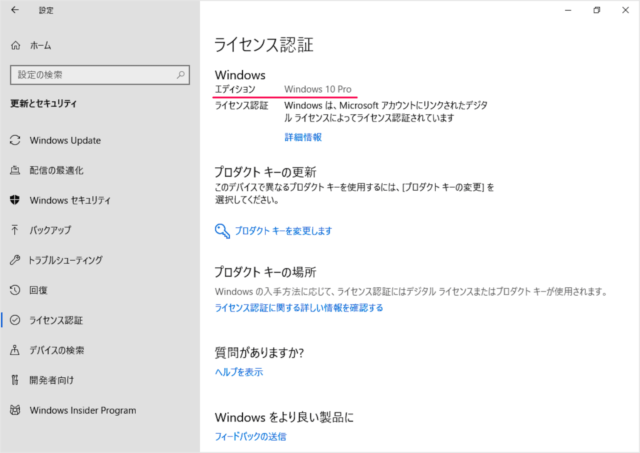
Task: Click the Home icon in sidebar
Action: pos(16,46)
